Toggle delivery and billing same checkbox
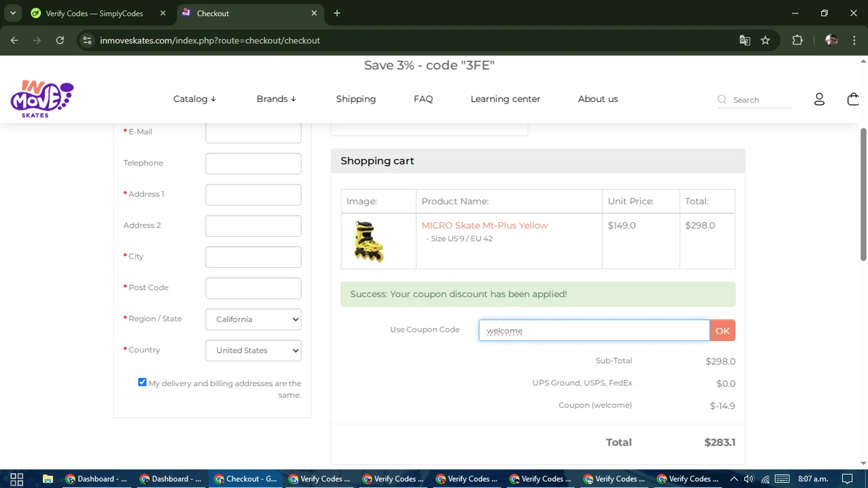 pos(142,382)
